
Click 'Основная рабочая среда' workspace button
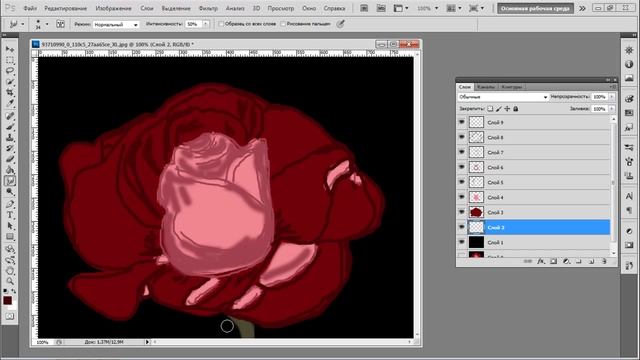(x=535, y=8)
